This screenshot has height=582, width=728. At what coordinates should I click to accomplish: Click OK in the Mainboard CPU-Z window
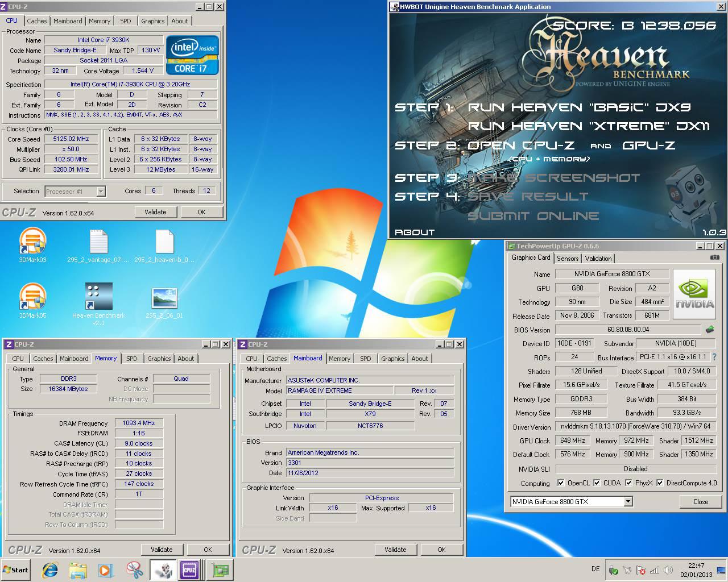441,550
